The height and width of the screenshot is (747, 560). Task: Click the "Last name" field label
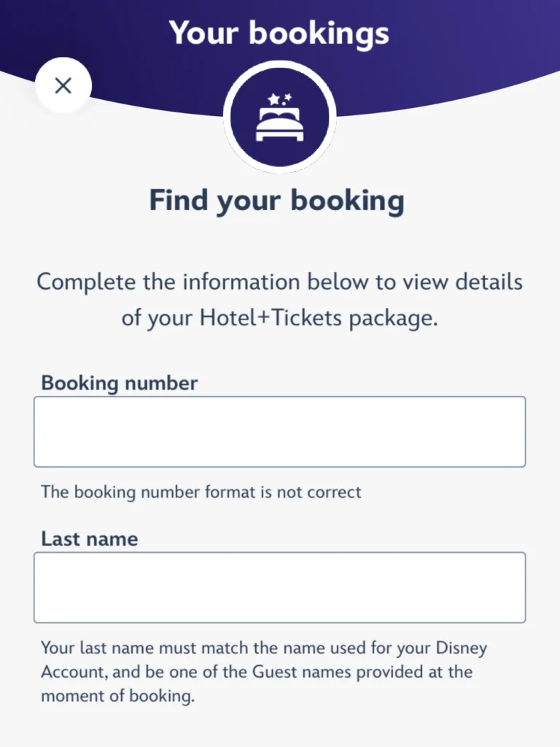click(x=89, y=539)
